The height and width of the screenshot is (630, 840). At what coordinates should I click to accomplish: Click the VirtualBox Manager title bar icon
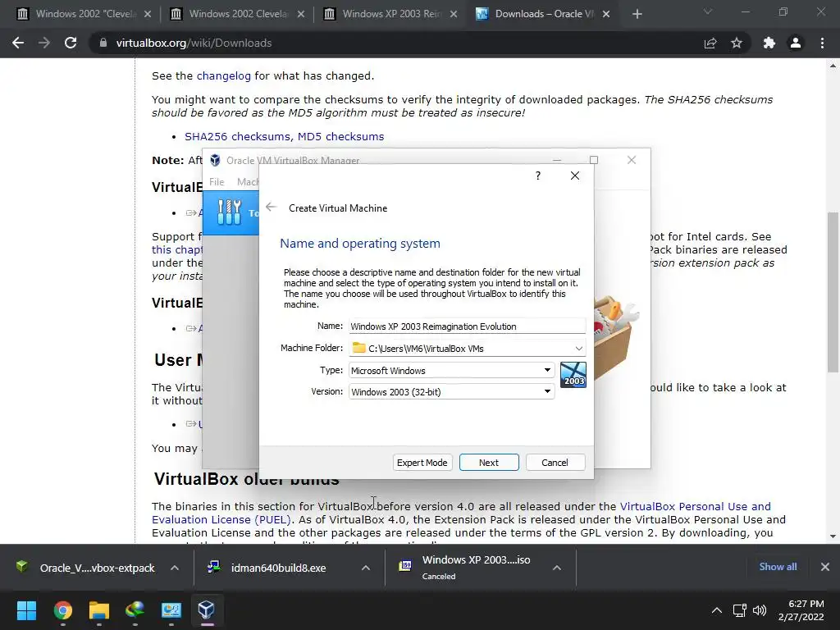(x=215, y=160)
